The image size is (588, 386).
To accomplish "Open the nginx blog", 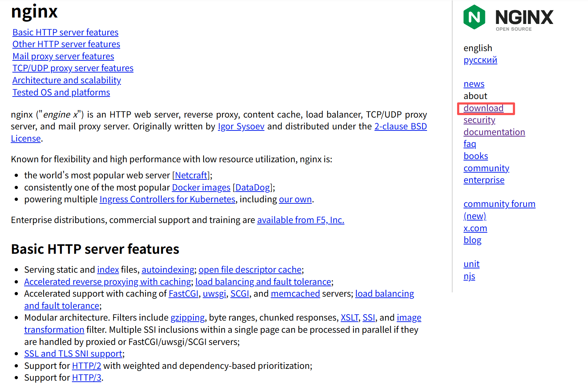I will coord(472,240).
